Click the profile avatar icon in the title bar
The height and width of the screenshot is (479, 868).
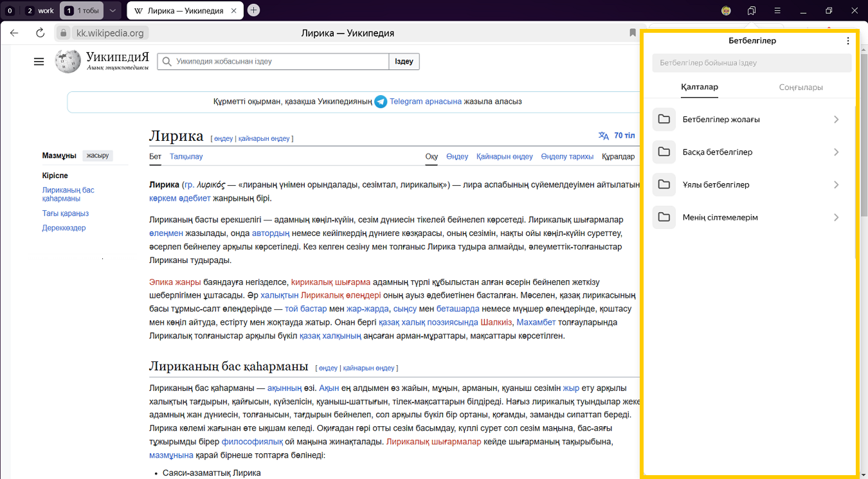pos(726,11)
